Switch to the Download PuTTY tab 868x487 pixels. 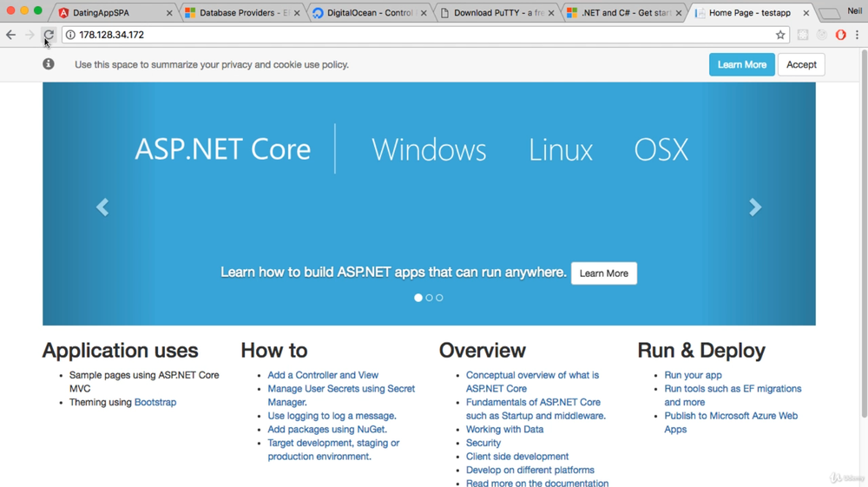point(496,13)
